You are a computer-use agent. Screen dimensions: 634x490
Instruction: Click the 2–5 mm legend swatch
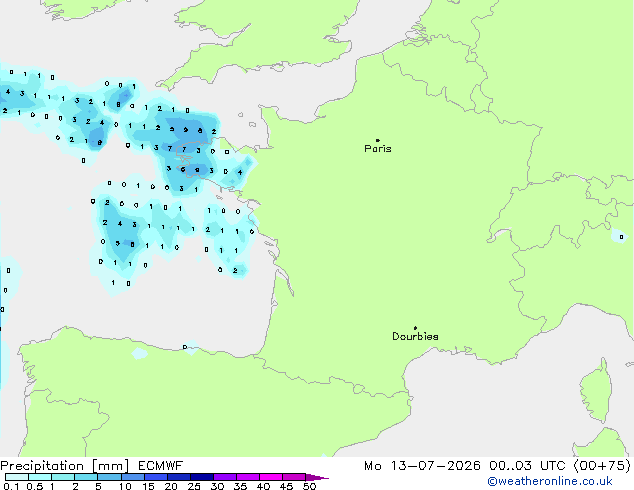point(86,477)
